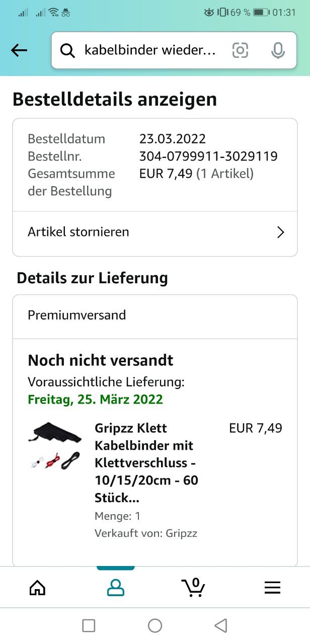The image size is (310, 644).
Task: Click in the kabelbinder search field
Action: point(150,50)
